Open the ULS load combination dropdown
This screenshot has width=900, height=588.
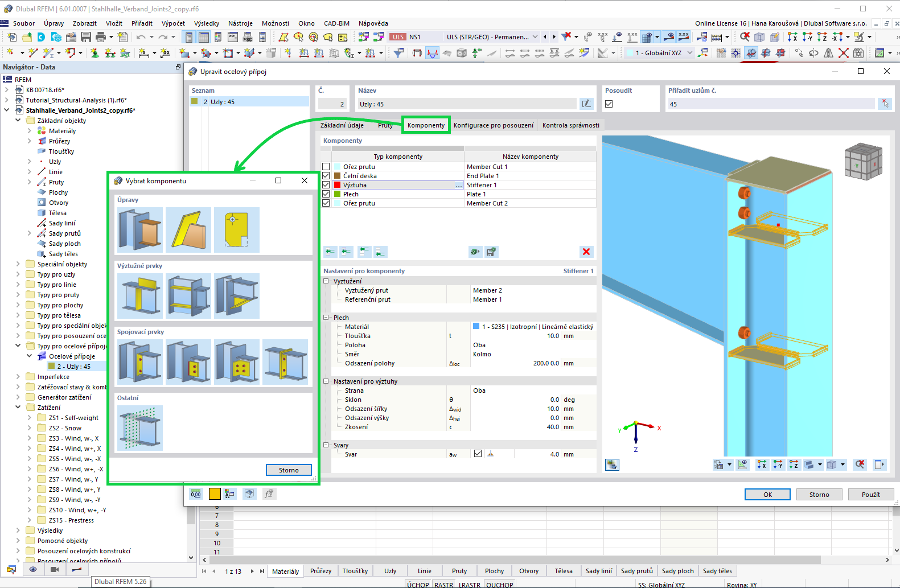point(535,37)
